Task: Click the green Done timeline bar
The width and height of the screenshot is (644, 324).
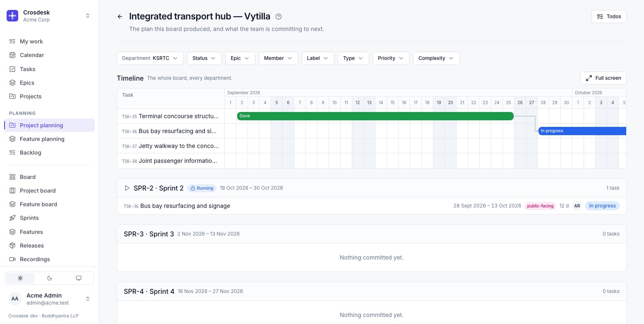Action: (375, 116)
